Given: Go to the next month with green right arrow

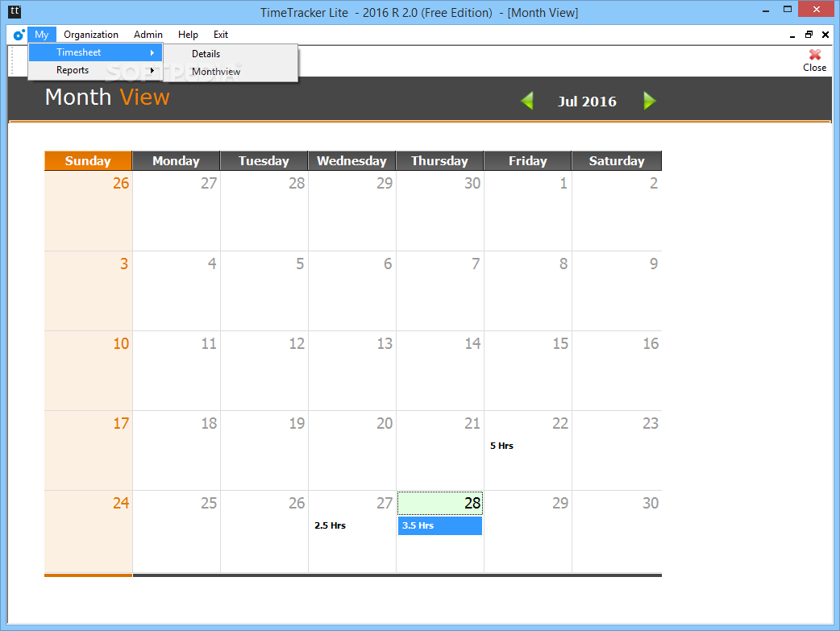Looking at the screenshot, I should point(649,101).
